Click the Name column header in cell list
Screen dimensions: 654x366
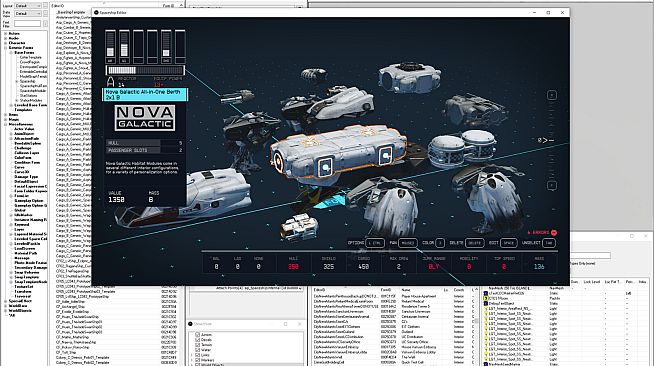click(406, 290)
